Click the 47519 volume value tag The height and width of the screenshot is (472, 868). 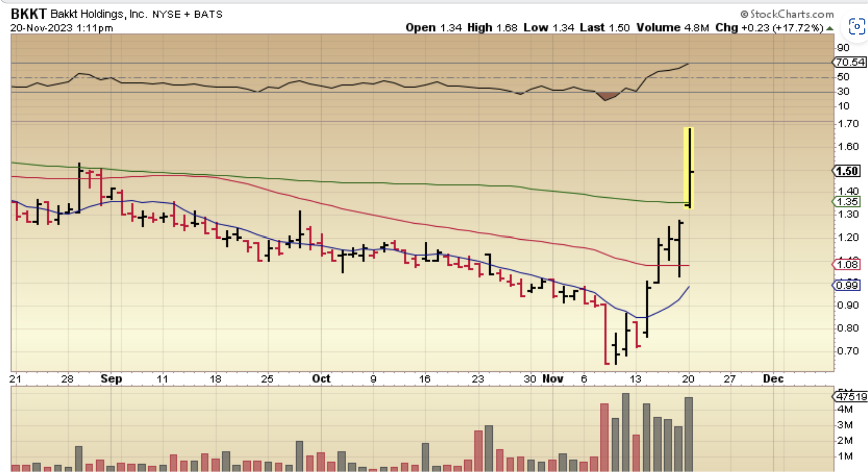tap(851, 396)
